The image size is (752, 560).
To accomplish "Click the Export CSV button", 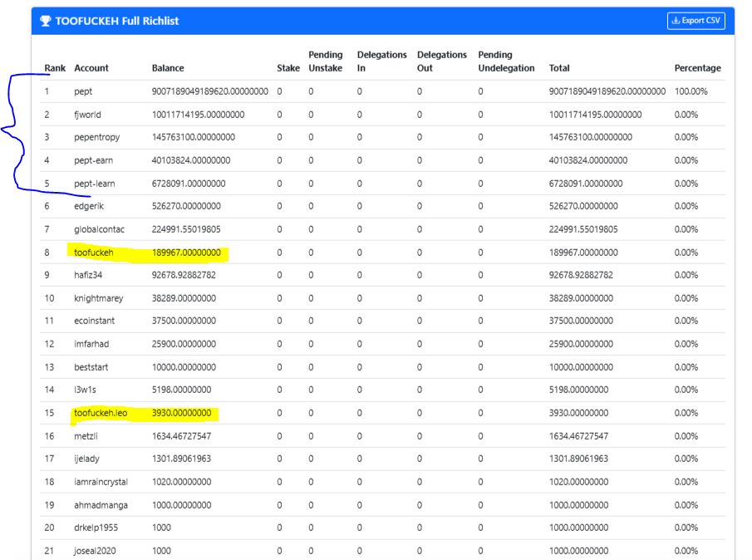I will [695, 21].
